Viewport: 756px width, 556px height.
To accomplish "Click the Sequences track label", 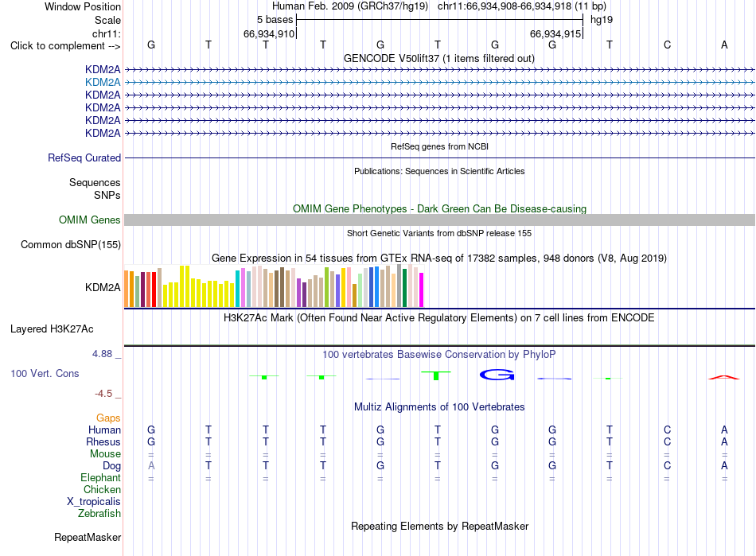I will pos(95,183).
